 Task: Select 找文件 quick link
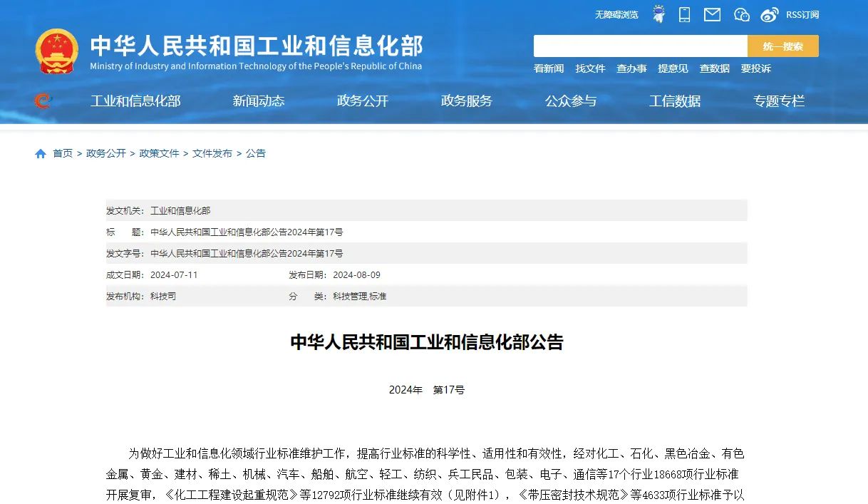590,68
